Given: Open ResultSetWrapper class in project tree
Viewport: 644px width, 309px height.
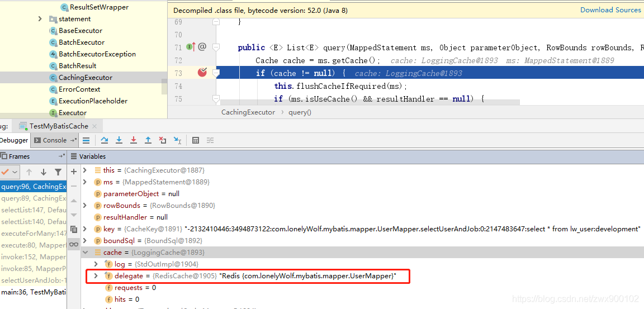Looking at the screenshot, I should point(99,7).
